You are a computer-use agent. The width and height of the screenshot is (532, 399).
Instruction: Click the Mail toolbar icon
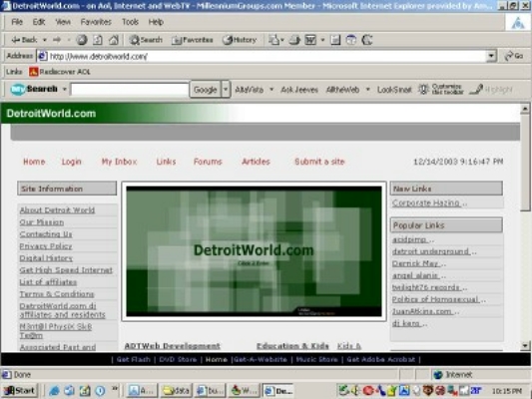[273, 40]
